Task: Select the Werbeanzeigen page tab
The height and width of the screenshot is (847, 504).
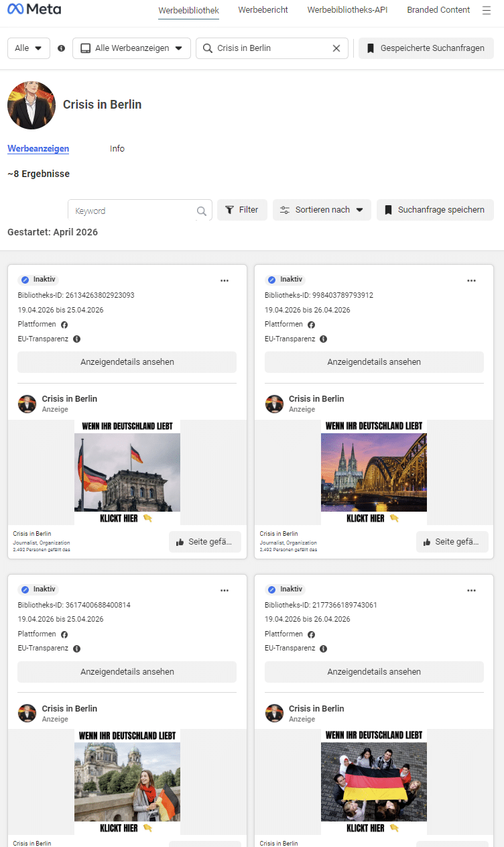Action: [x=38, y=149]
